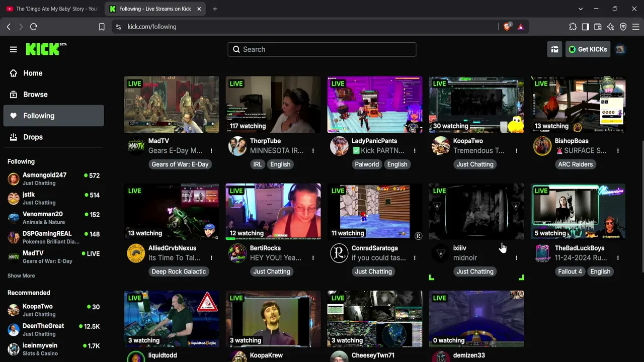Viewport: 644px width, 362px height.
Task: Click the Palworld category tag
Action: click(367, 164)
